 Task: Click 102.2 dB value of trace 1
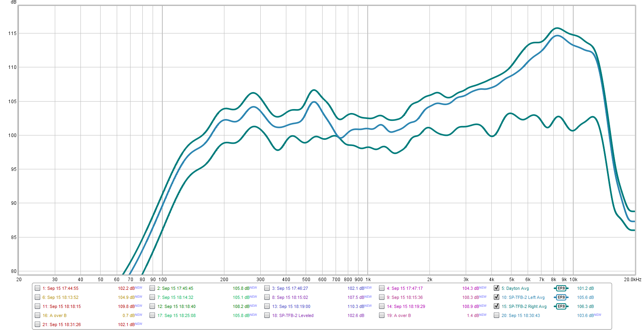click(x=126, y=289)
